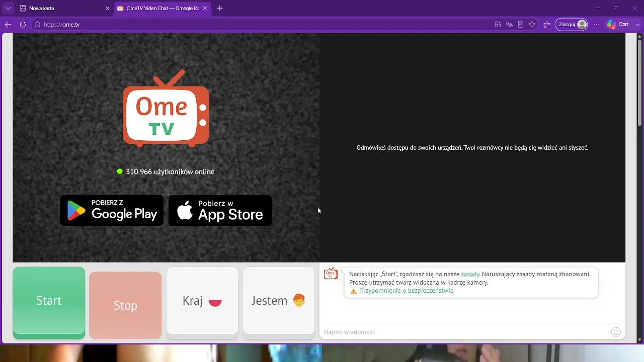Reload the ome.tv page
This screenshot has height=362, width=644.
tap(23, 24)
